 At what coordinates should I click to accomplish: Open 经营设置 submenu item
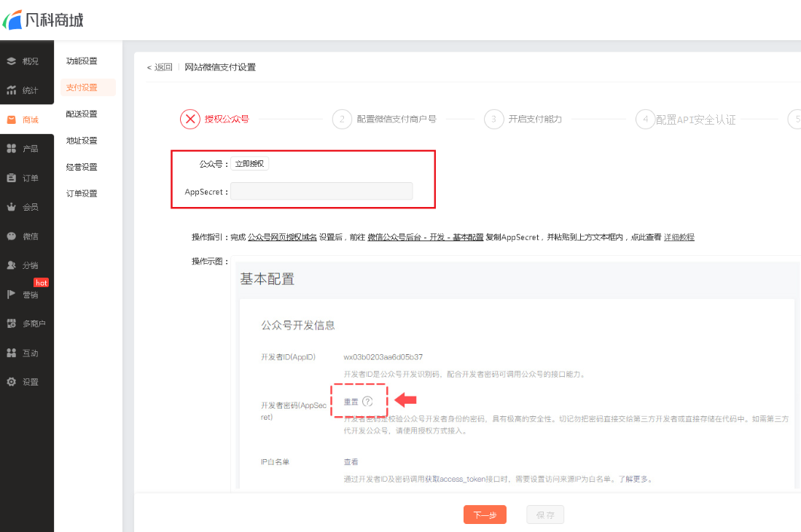pos(82,167)
